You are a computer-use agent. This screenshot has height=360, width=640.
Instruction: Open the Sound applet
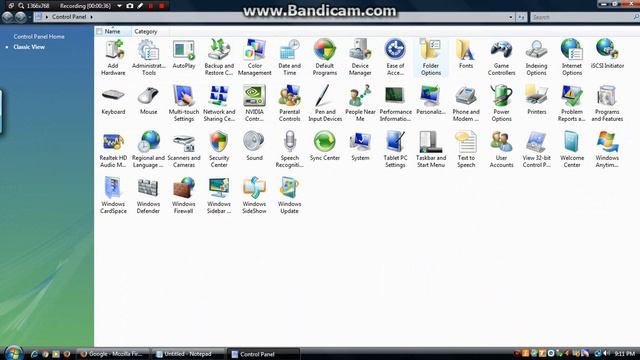254,147
